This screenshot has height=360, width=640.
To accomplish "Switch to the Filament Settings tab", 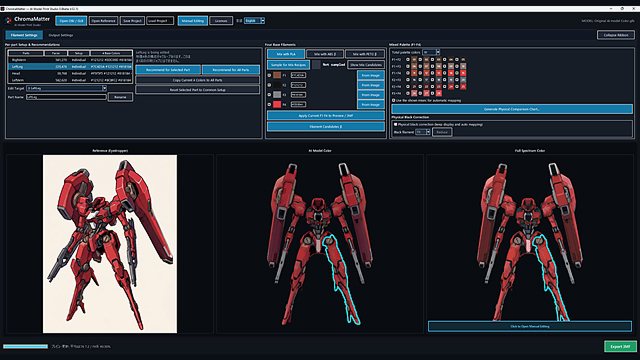I will click(x=24, y=35).
